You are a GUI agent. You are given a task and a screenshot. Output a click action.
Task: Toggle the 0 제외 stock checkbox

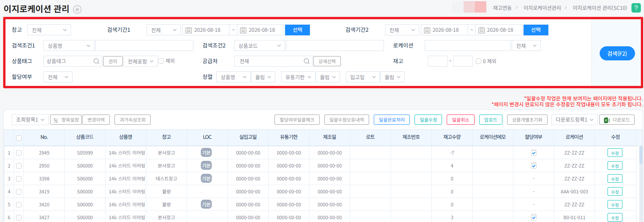pos(478,61)
